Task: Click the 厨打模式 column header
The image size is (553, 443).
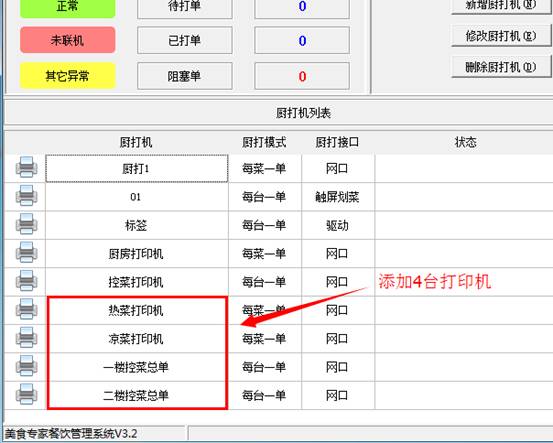Action: pos(264,142)
